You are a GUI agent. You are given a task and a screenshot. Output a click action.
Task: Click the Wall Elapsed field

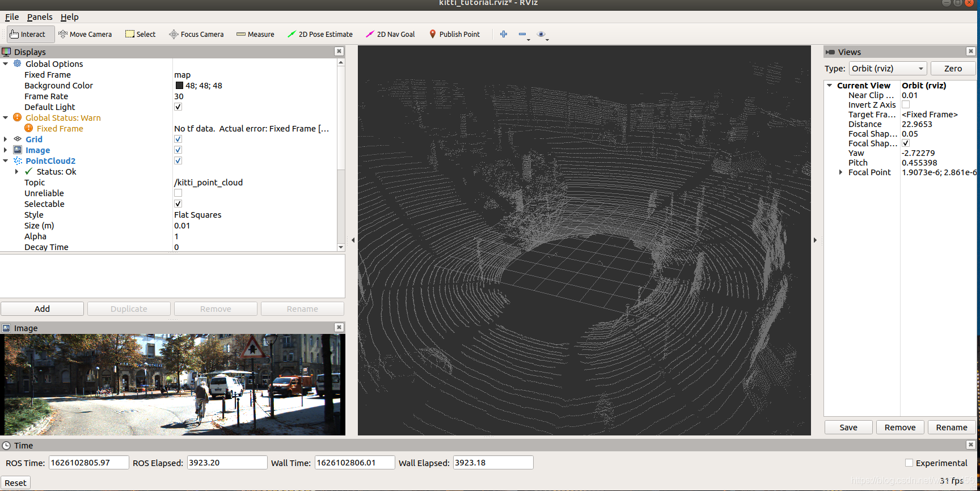493,463
